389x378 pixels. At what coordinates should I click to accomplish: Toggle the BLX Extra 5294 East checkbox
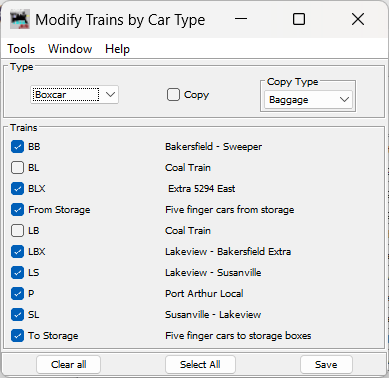coord(17,189)
